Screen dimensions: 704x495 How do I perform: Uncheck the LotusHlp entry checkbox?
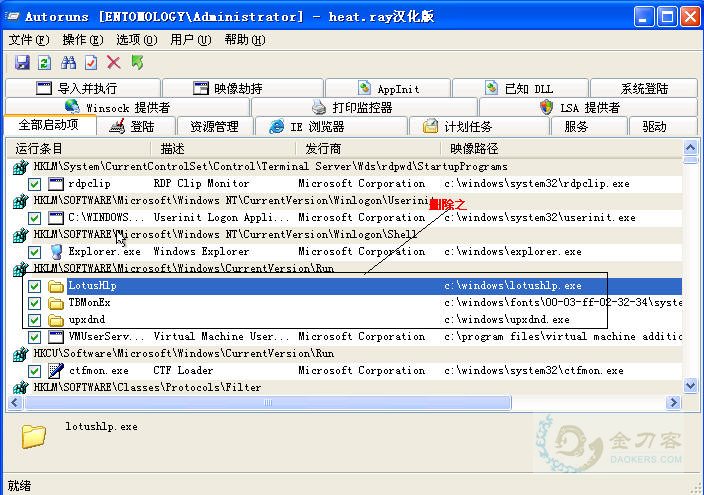pos(34,287)
